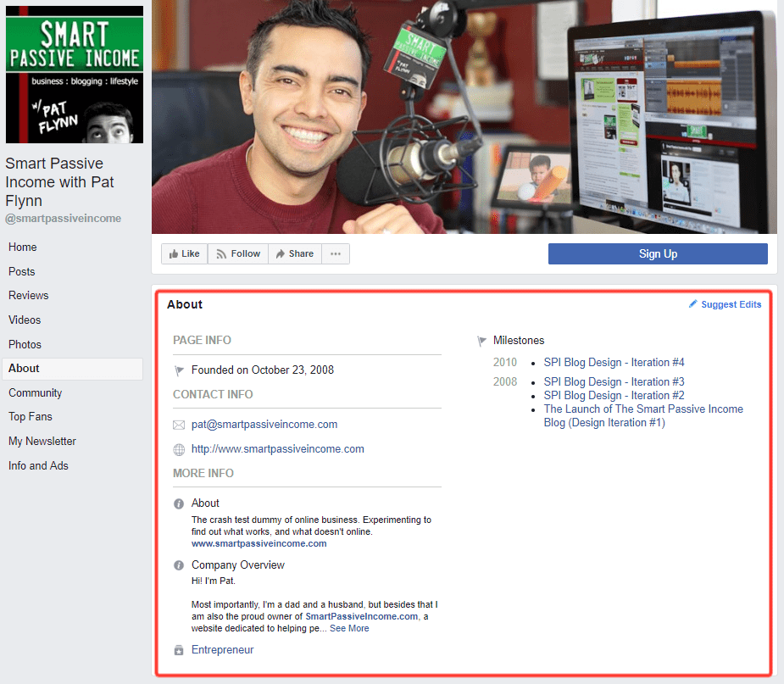
Task: Click the Milestones flag icon
Action: 481,342
